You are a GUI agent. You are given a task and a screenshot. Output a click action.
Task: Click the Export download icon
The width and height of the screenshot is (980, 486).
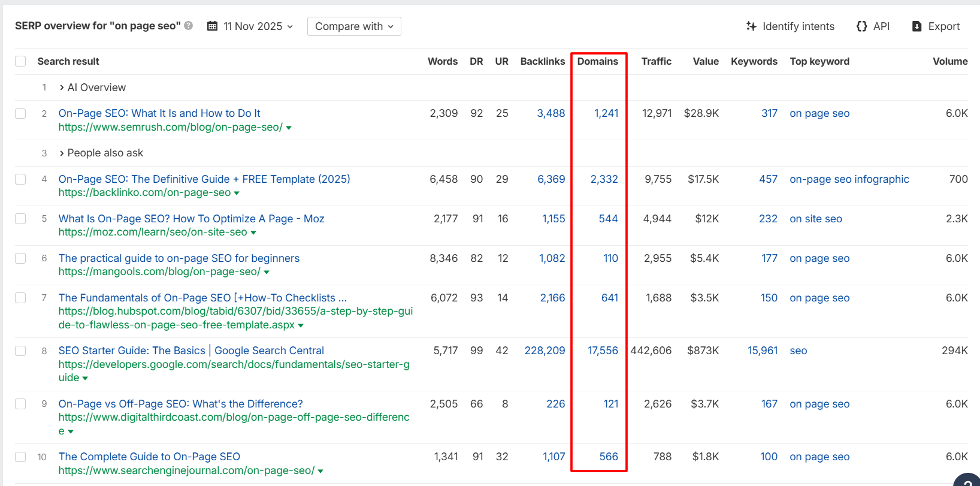pos(917,26)
